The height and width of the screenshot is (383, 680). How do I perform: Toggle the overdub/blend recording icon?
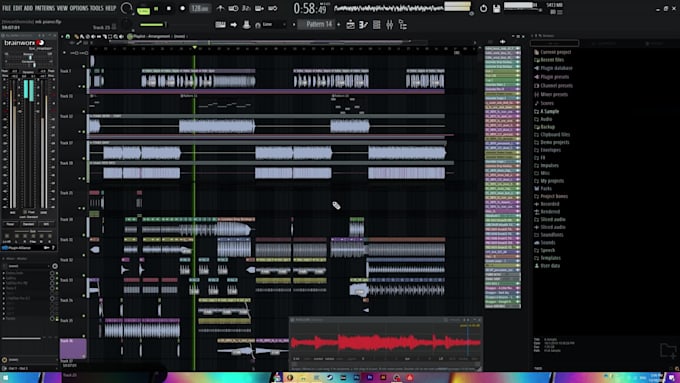pyautogui.click(x=259, y=8)
